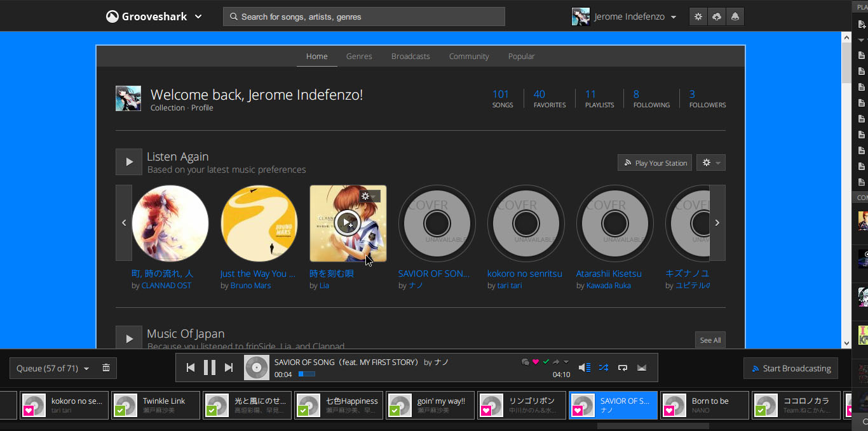Open gear options on 時を刻む唄 cover

coord(370,197)
